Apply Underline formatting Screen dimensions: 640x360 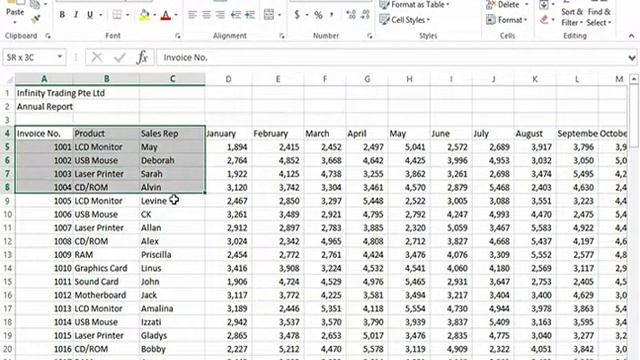click(90, 15)
